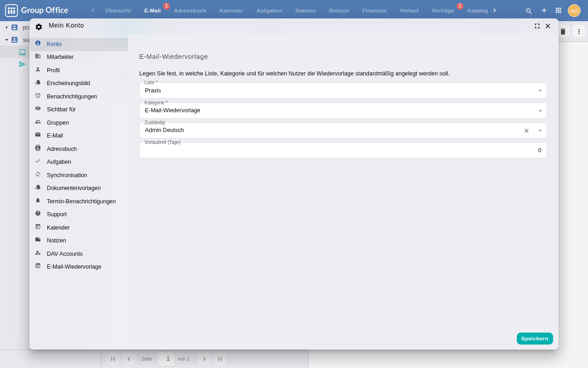The image size is (588, 368).
Task: Expand the Zuständig dropdown arrow
Action: tap(540, 131)
